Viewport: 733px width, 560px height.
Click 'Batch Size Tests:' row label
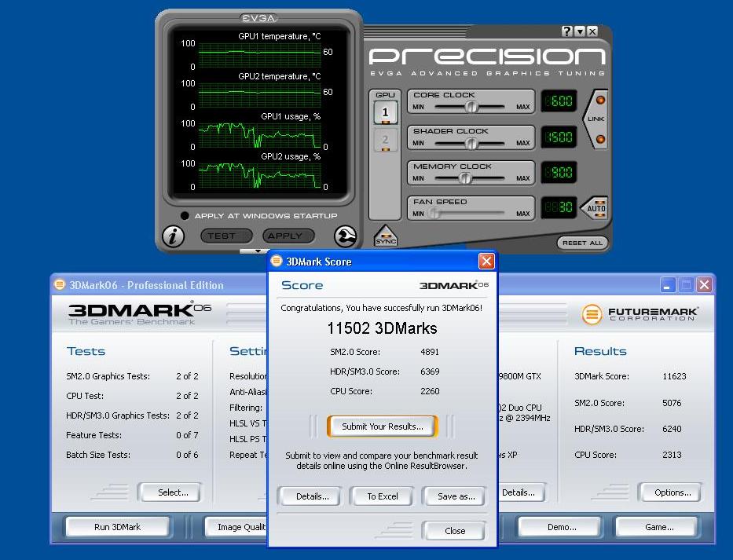[98, 454]
